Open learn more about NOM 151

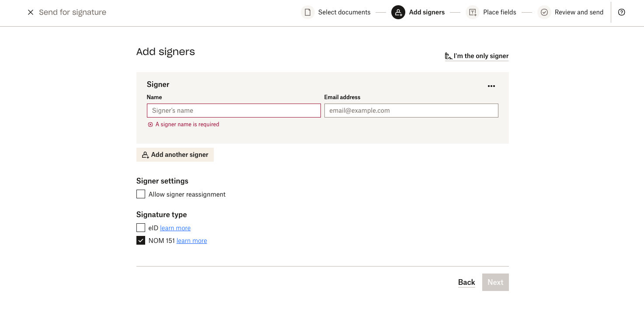click(x=191, y=240)
